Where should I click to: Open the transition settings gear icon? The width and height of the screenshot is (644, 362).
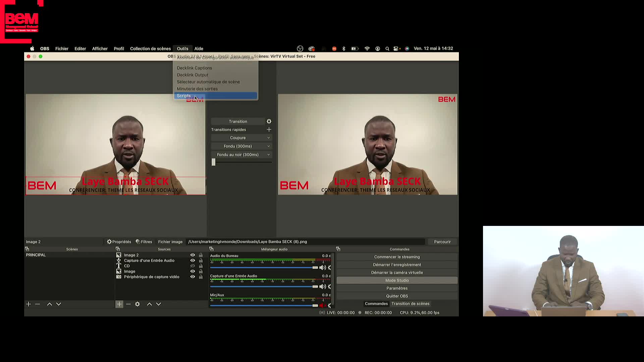tap(269, 121)
